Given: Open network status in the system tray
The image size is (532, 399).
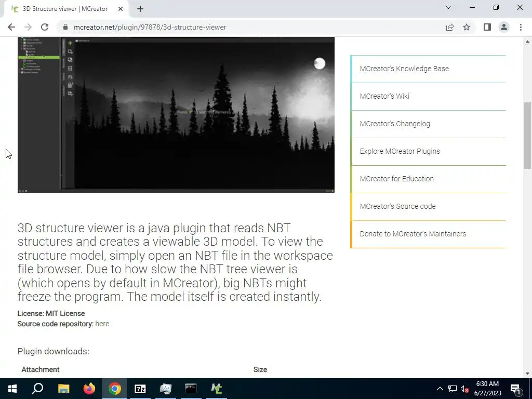Looking at the screenshot, I should click(x=453, y=389).
